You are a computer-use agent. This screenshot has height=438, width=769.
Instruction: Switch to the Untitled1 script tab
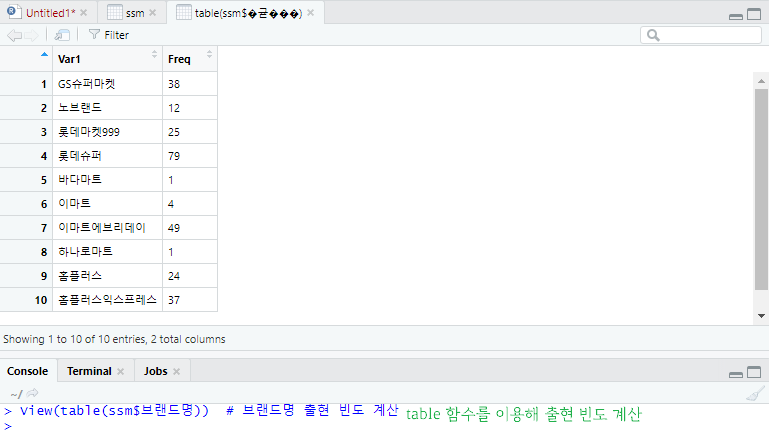tap(50, 13)
